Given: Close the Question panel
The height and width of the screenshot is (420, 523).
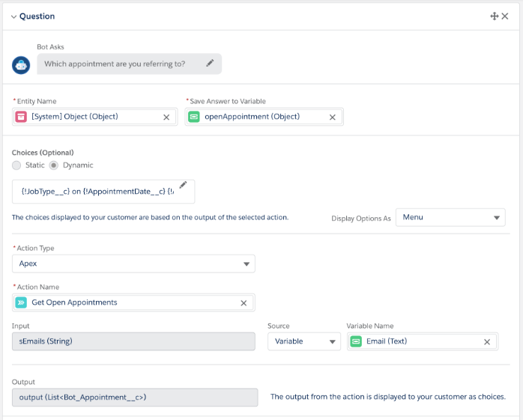Looking at the screenshot, I should tap(506, 16).
